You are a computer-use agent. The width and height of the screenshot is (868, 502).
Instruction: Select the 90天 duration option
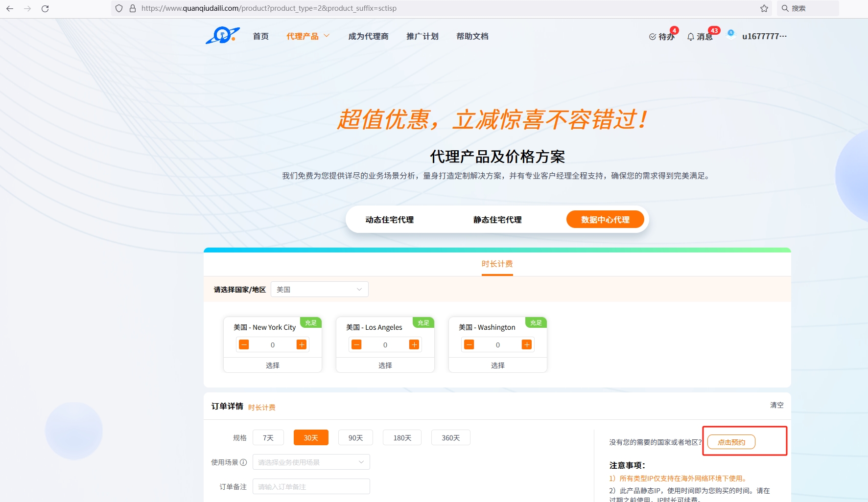click(355, 437)
